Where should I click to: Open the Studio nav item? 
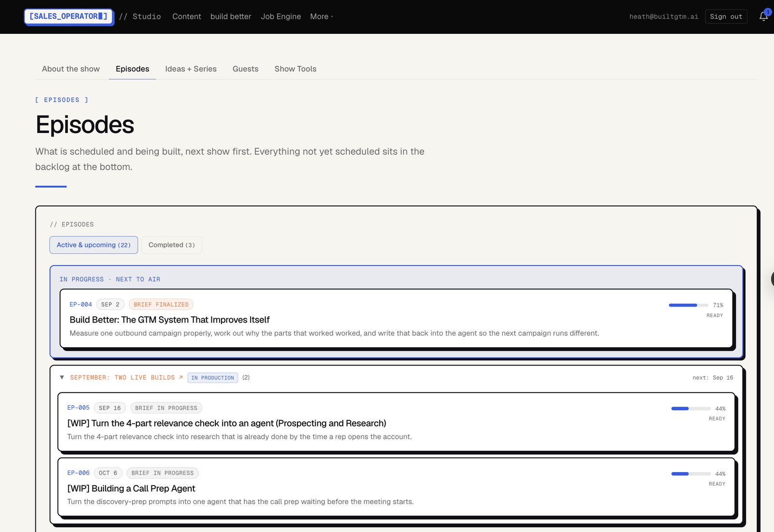click(x=140, y=16)
